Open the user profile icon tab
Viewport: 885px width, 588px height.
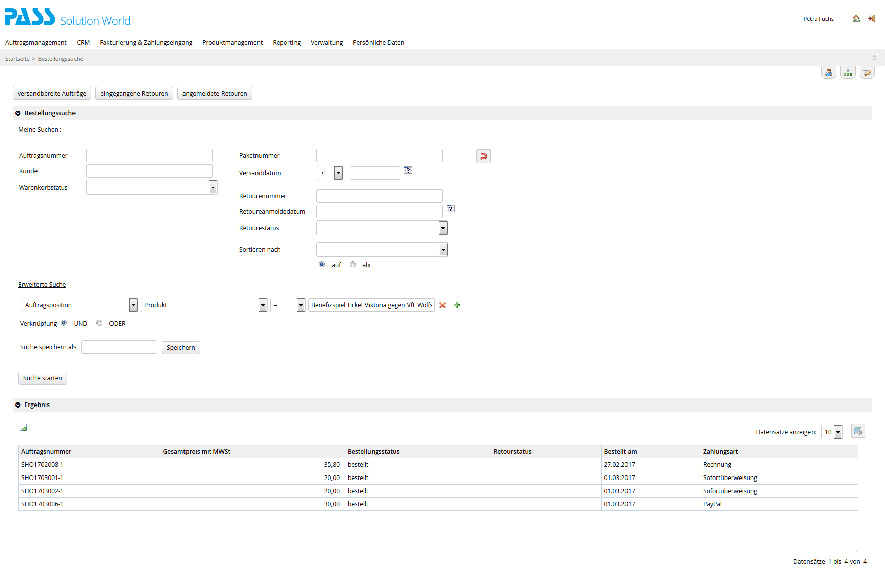pos(828,73)
